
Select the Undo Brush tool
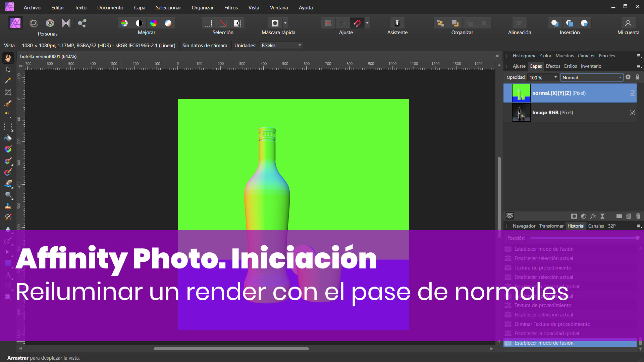pos(8,218)
